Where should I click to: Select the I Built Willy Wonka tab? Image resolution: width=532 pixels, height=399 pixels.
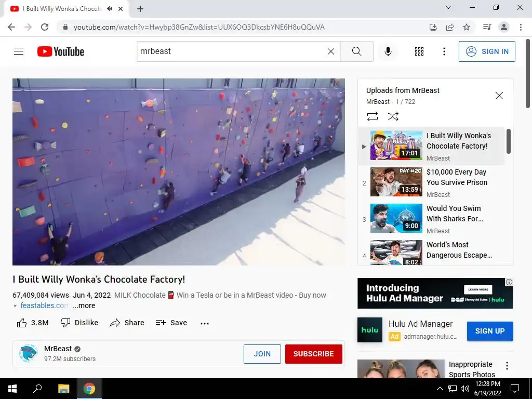[x=66, y=9]
